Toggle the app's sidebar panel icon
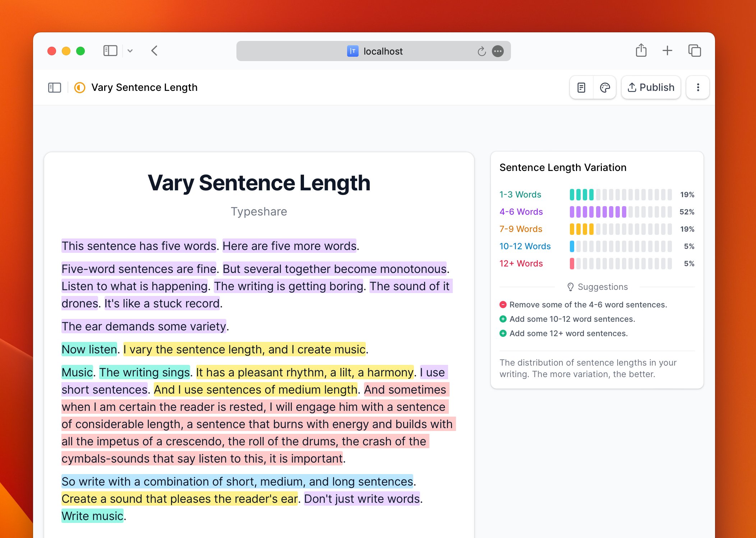The width and height of the screenshot is (756, 538). (55, 87)
